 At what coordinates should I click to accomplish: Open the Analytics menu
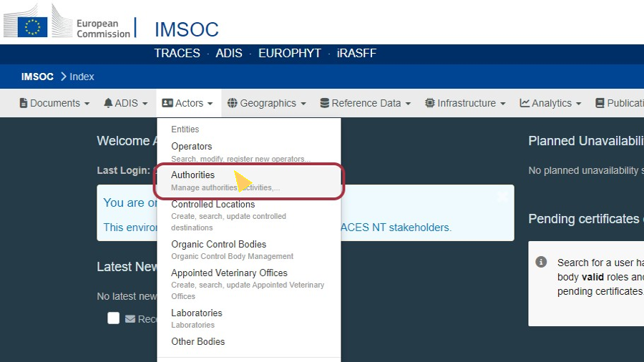(551, 103)
